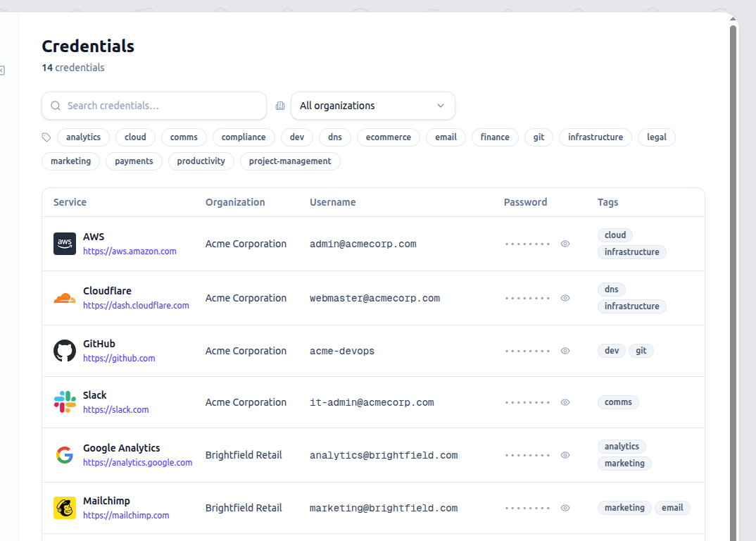Select the project-management tag filter

coord(290,161)
